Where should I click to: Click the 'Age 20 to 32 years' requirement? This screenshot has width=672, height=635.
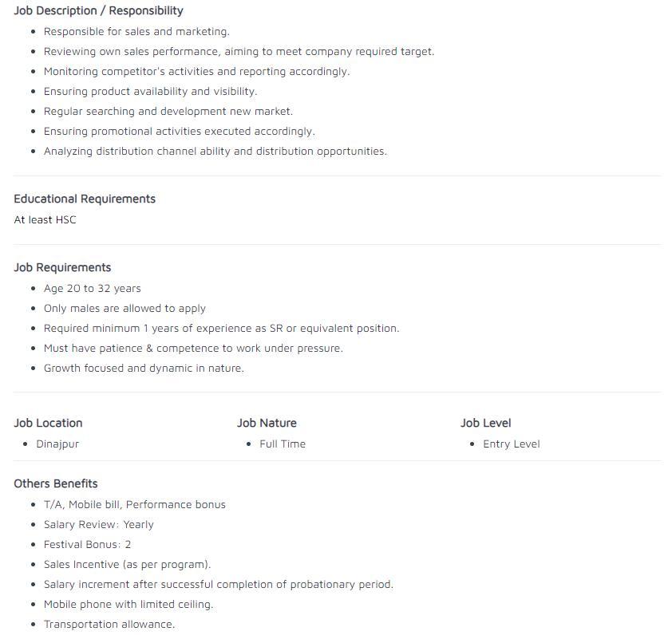coord(92,288)
